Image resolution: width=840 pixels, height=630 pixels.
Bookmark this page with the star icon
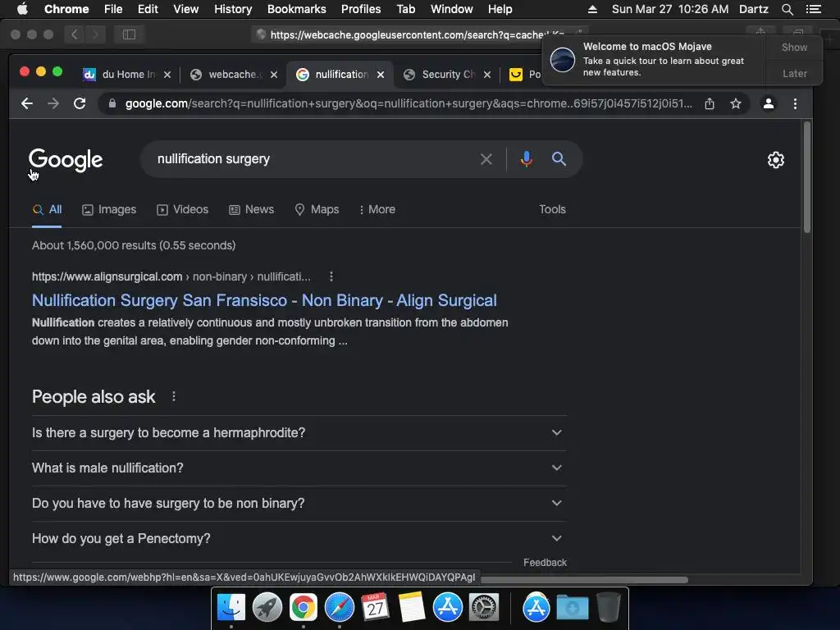pos(736,103)
